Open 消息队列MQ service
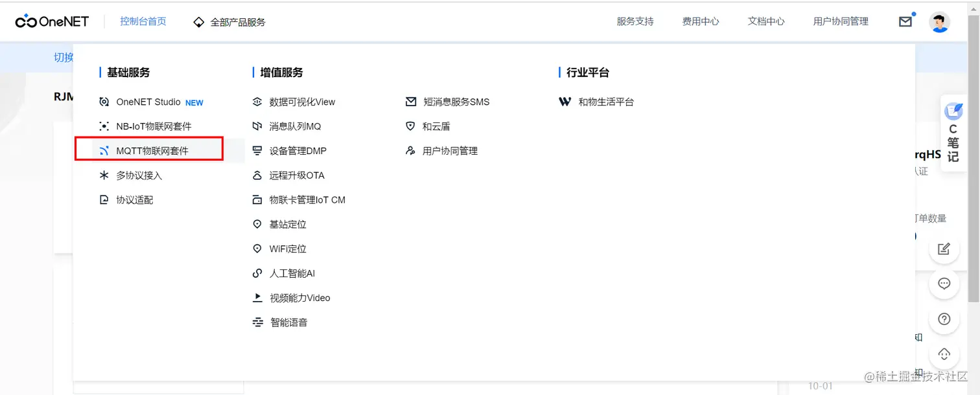Image resolution: width=980 pixels, height=395 pixels. [295, 126]
